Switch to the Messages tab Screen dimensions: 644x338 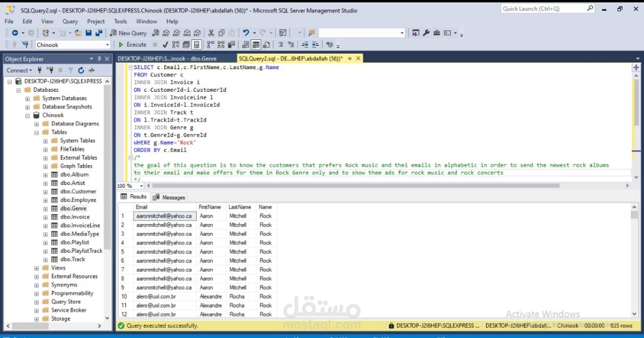click(x=169, y=197)
